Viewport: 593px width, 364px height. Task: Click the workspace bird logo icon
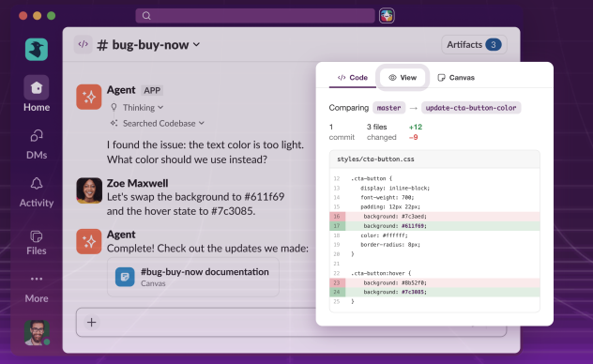(x=37, y=49)
